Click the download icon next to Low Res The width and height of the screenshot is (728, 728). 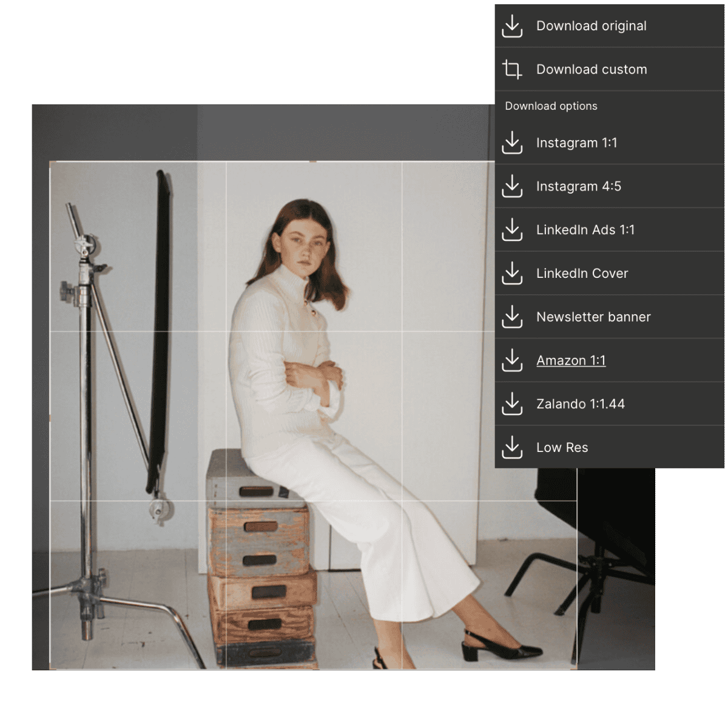tap(512, 448)
